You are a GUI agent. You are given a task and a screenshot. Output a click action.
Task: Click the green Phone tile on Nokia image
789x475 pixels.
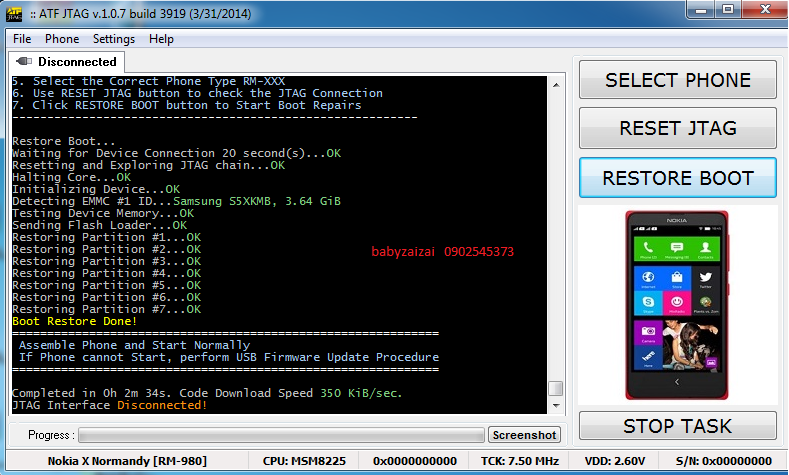coord(647,249)
